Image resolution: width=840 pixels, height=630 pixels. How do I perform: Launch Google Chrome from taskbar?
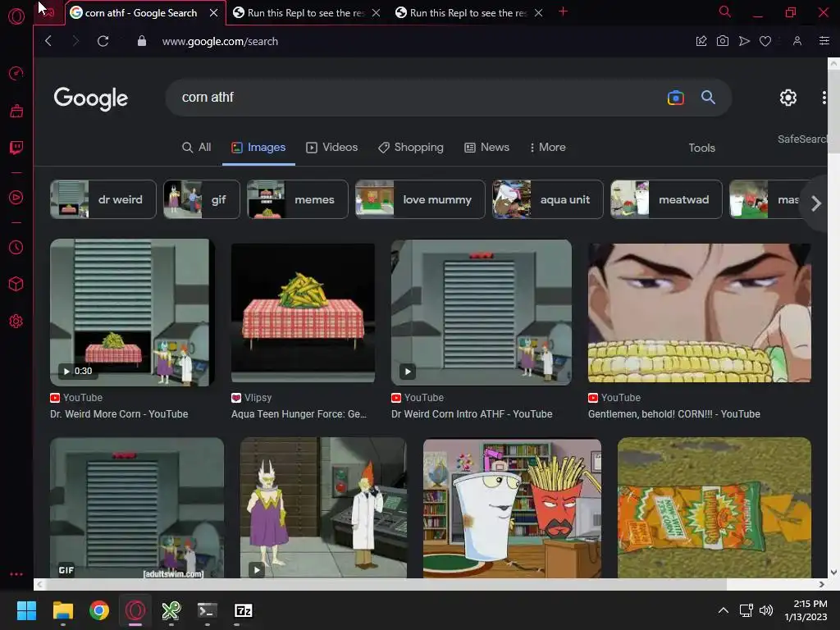tap(99, 610)
